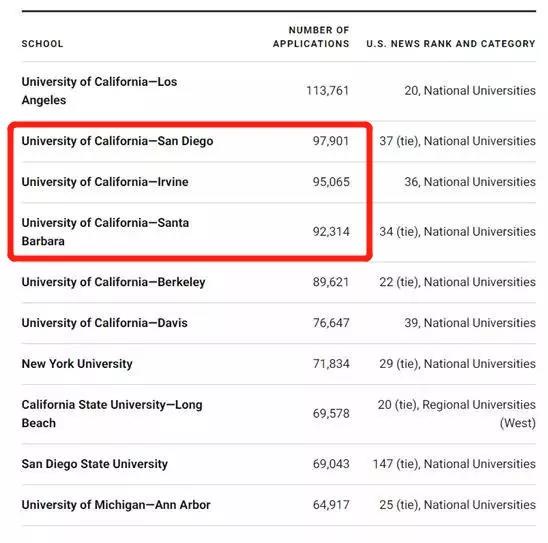
Task: Click the NUMBER OF APPLICATIONS column header
Action: tap(311, 37)
